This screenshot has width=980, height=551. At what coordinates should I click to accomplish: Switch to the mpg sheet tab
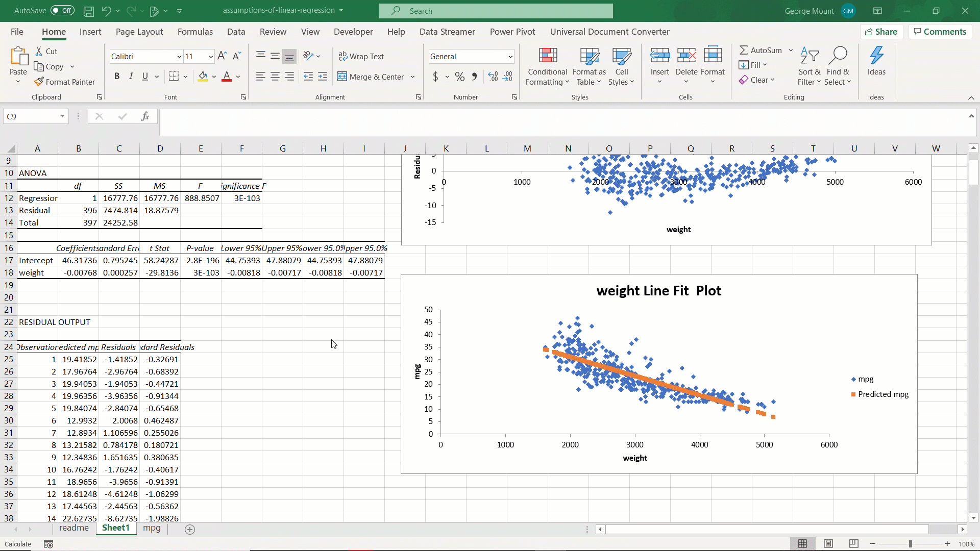[152, 528]
